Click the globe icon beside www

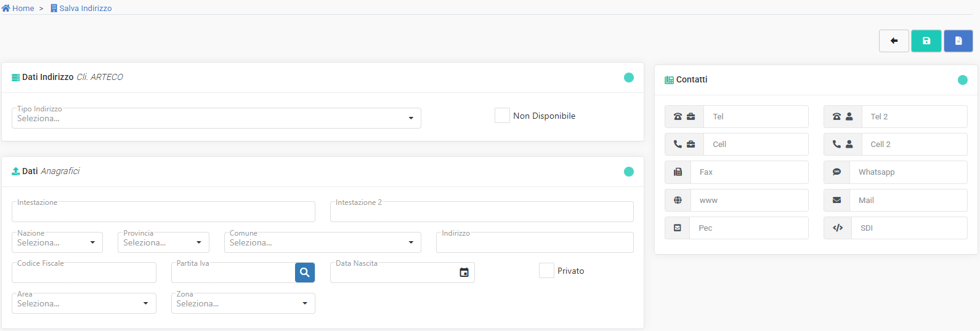point(678,200)
